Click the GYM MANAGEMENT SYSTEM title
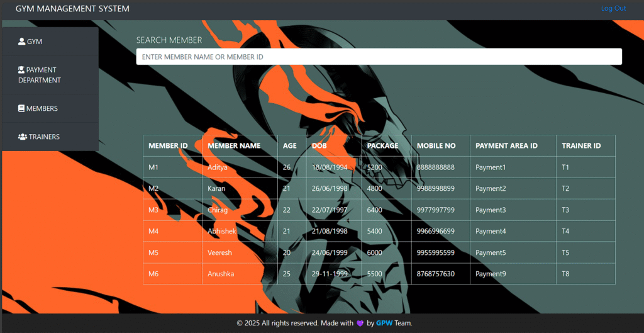The image size is (644, 333). (x=72, y=9)
